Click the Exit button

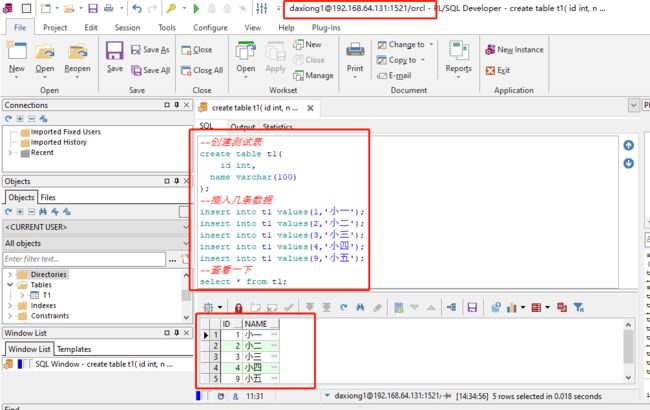coord(498,70)
